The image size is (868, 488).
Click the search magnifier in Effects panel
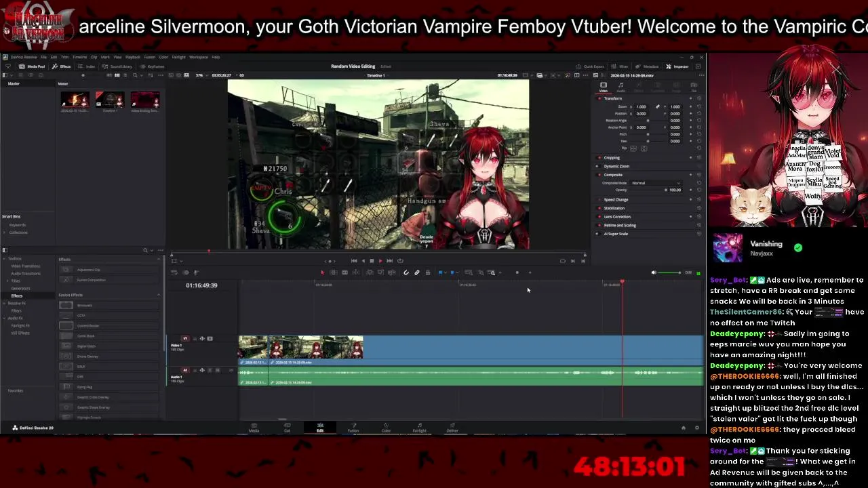click(x=145, y=250)
